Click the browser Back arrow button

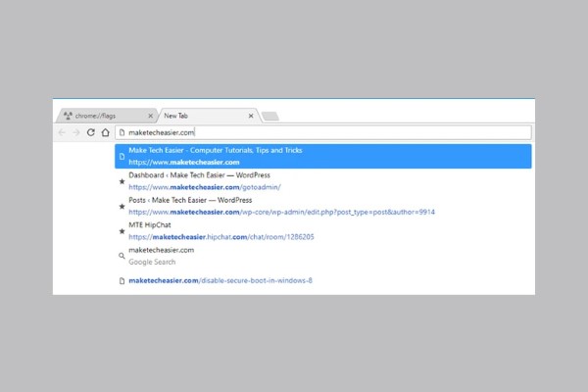click(x=63, y=132)
